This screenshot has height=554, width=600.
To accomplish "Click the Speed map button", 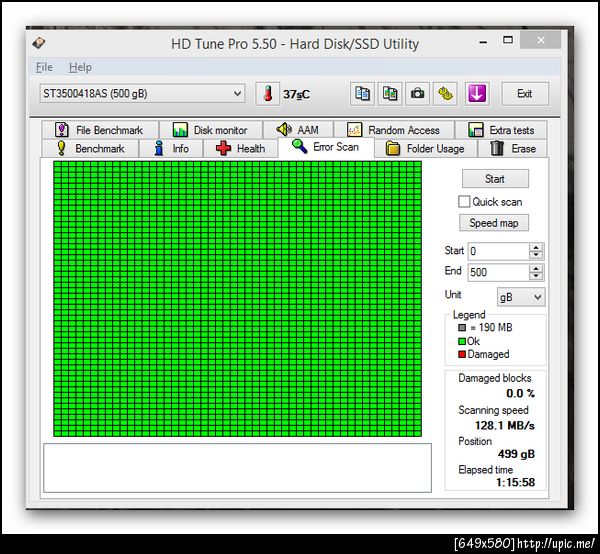I will click(494, 223).
